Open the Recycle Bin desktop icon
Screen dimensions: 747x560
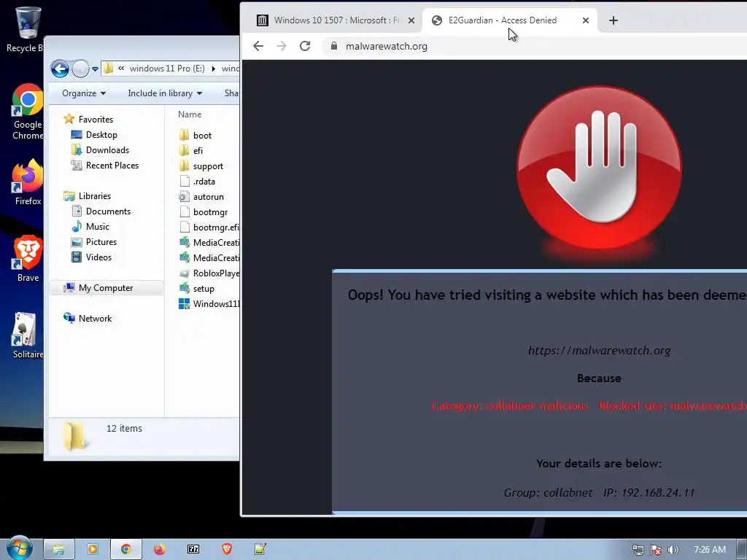click(x=27, y=28)
